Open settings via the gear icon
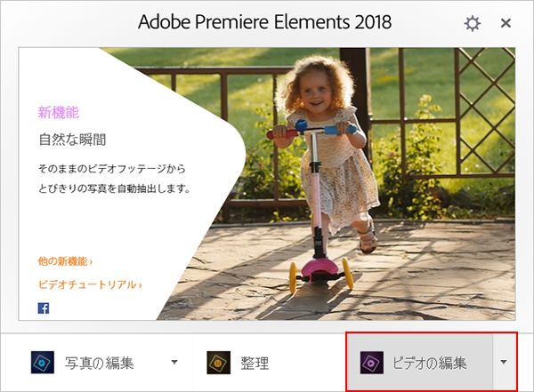This screenshot has height=392, width=534. [x=473, y=23]
